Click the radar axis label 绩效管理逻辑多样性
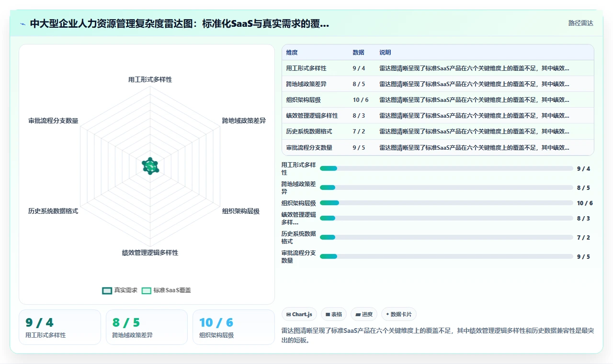 [x=150, y=253]
